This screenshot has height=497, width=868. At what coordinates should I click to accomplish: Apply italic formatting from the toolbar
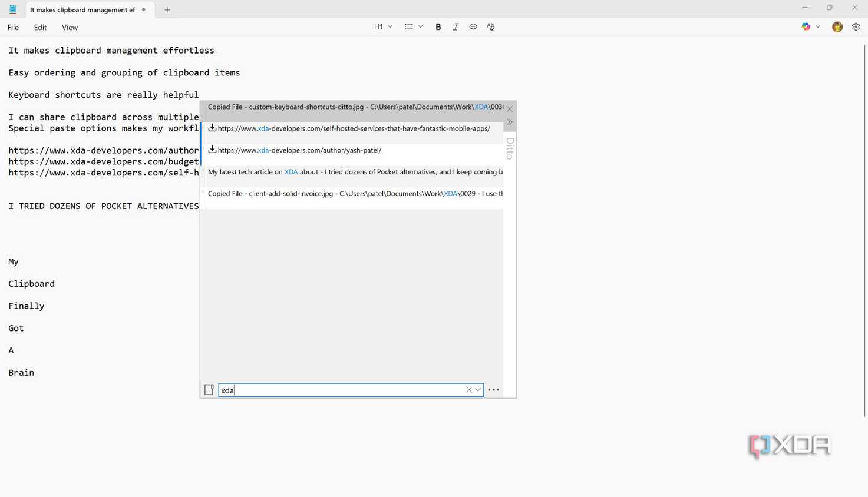point(456,27)
